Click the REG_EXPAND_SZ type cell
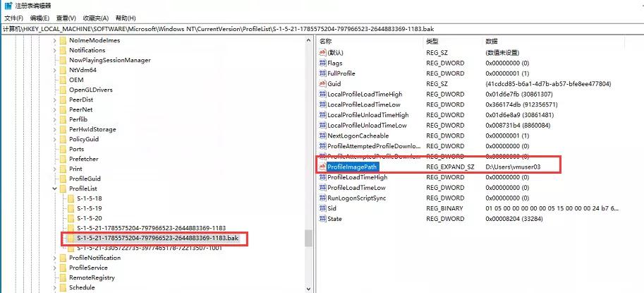 pos(450,167)
